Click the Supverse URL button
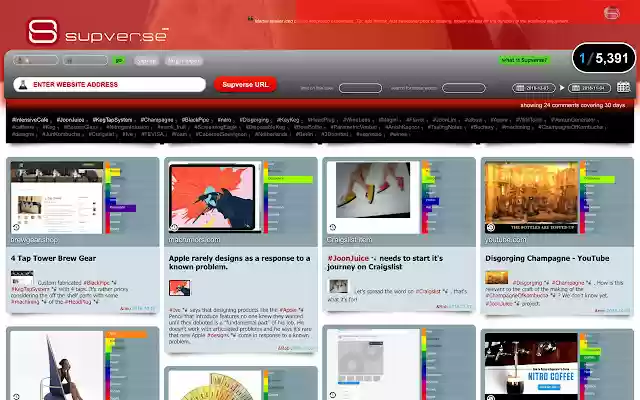 point(245,84)
